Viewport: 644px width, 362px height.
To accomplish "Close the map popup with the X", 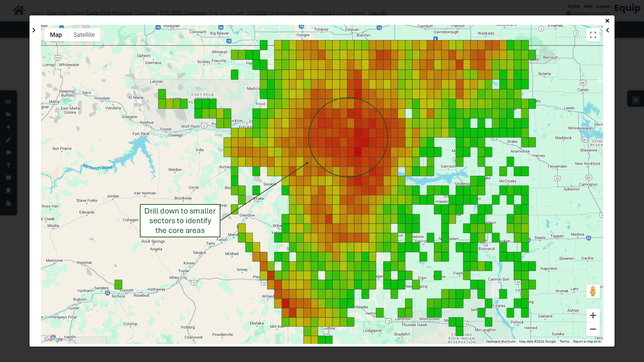I will click(x=607, y=20).
